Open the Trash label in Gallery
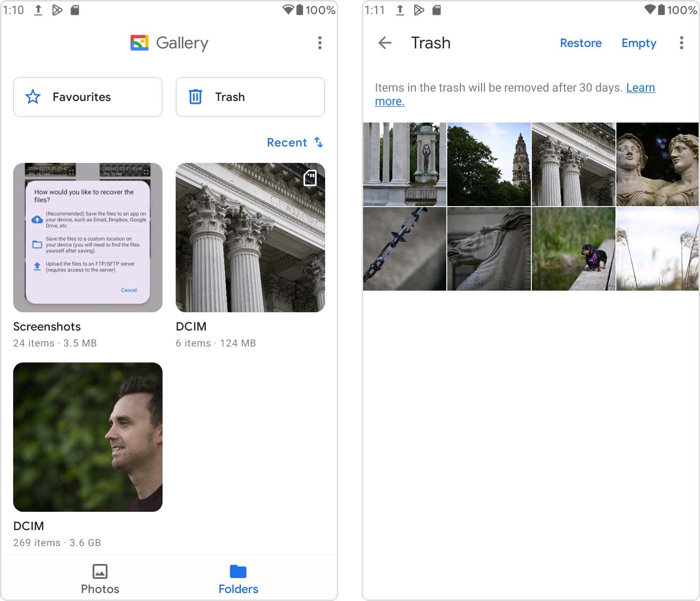700x601 pixels. [230, 97]
